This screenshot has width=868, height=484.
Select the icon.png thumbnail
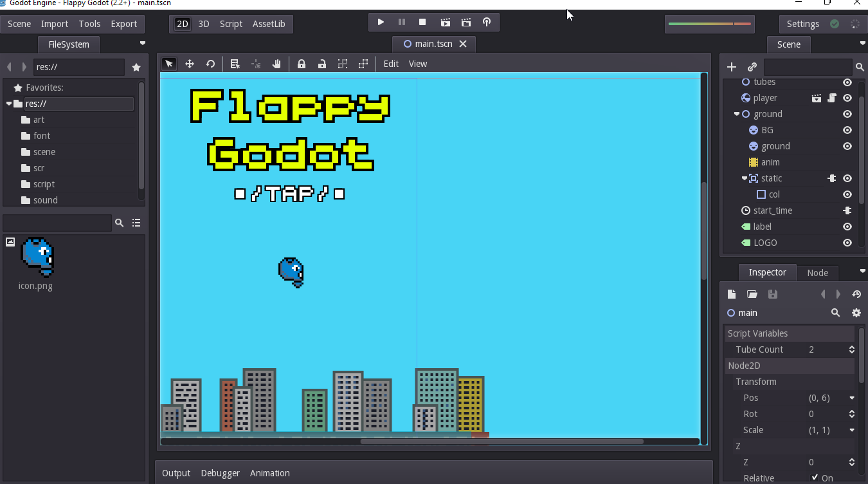coord(36,257)
